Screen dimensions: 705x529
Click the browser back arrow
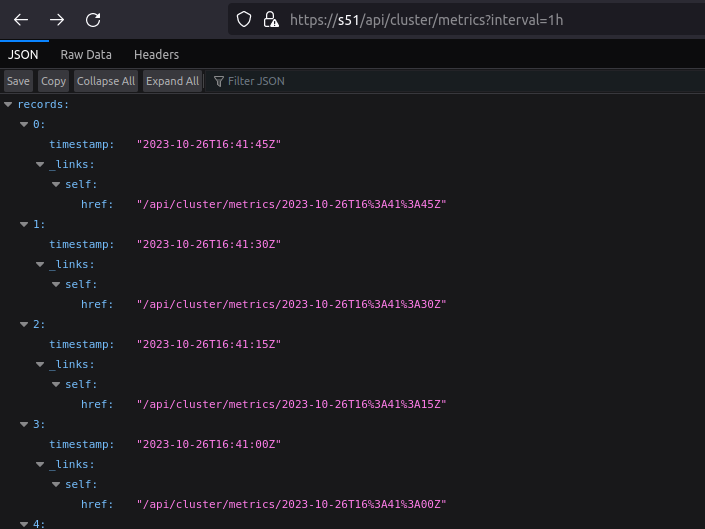(21, 20)
